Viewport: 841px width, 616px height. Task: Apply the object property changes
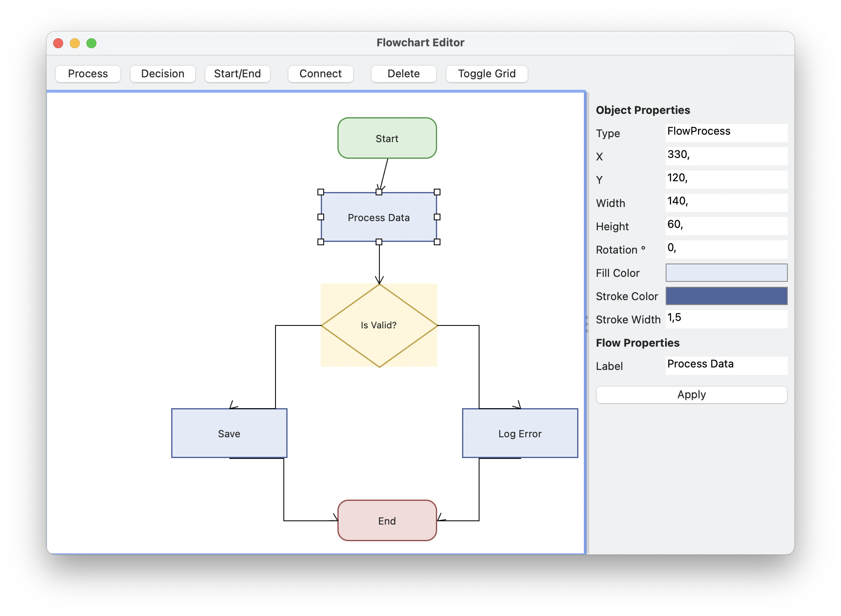tap(691, 394)
